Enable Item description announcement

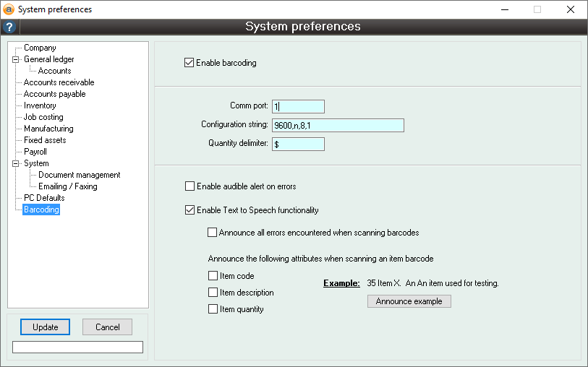(x=213, y=293)
